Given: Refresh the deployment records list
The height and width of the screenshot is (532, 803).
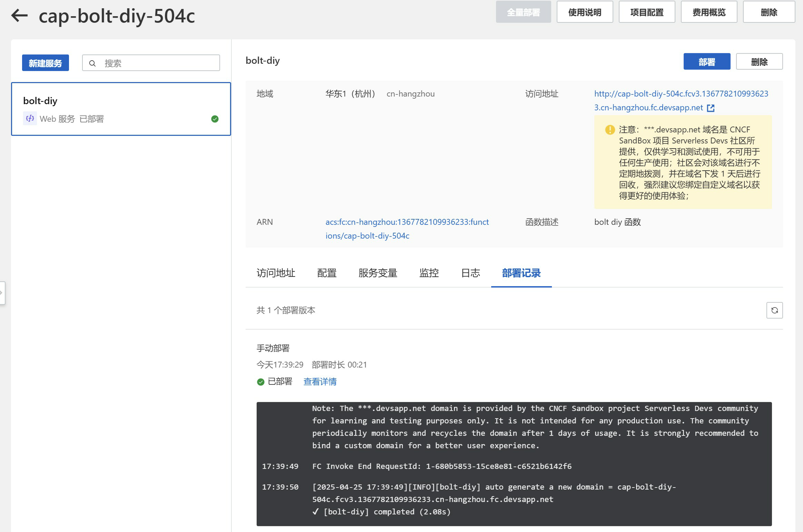Looking at the screenshot, I should 774,310.
